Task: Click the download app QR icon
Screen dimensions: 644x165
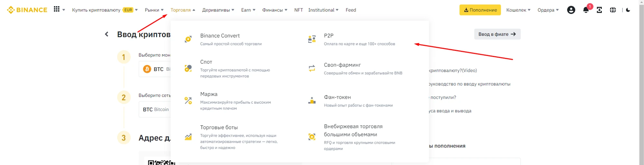Action: (599, 10)
